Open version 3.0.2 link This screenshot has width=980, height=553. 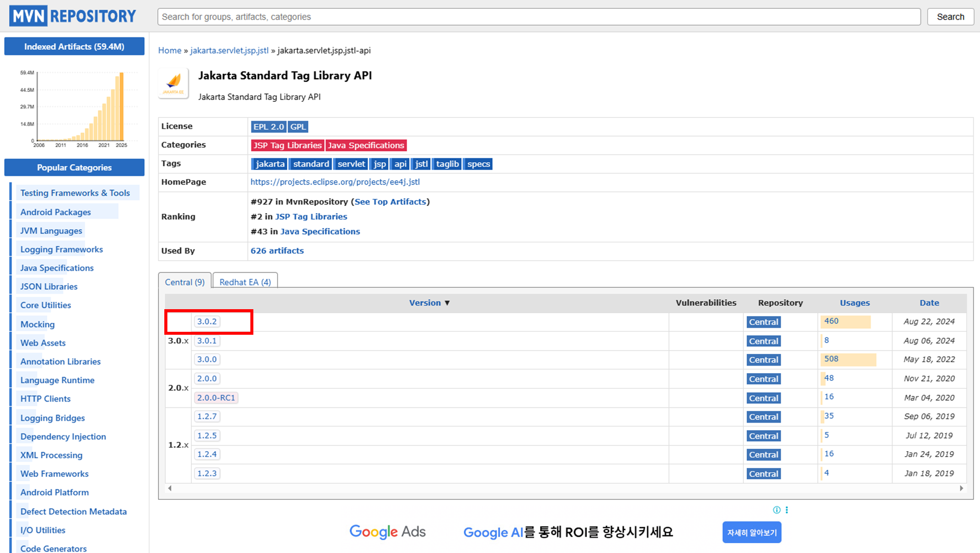[x=207, y=321]
